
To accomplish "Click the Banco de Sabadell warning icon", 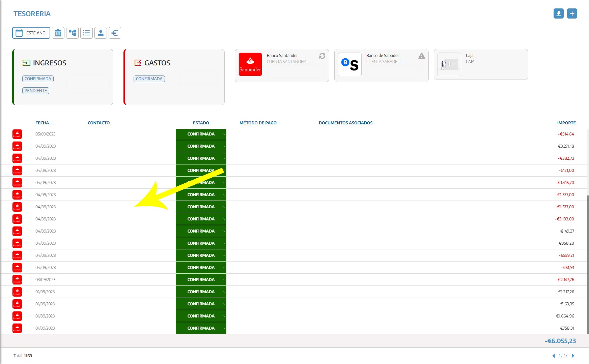I will click(x=422, y=56).
